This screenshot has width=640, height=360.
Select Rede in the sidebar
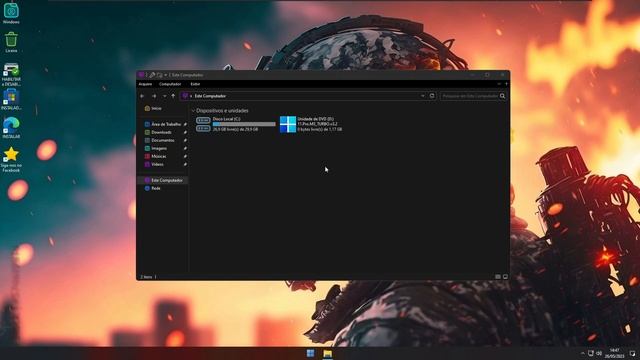[153, 189]
